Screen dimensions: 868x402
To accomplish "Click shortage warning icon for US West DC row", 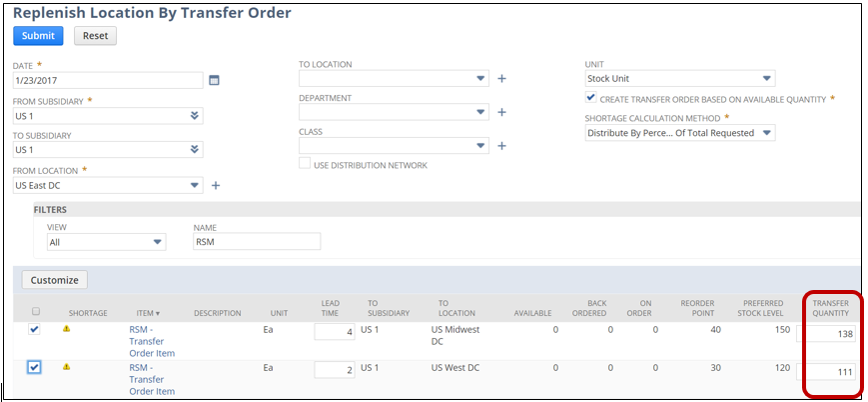I will pos(67,367).
